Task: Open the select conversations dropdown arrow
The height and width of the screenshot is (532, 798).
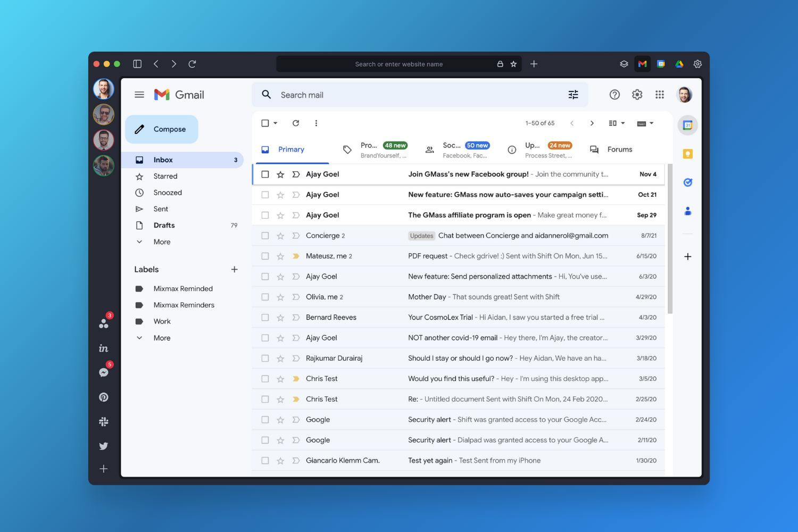Action: tap(275, 123)
